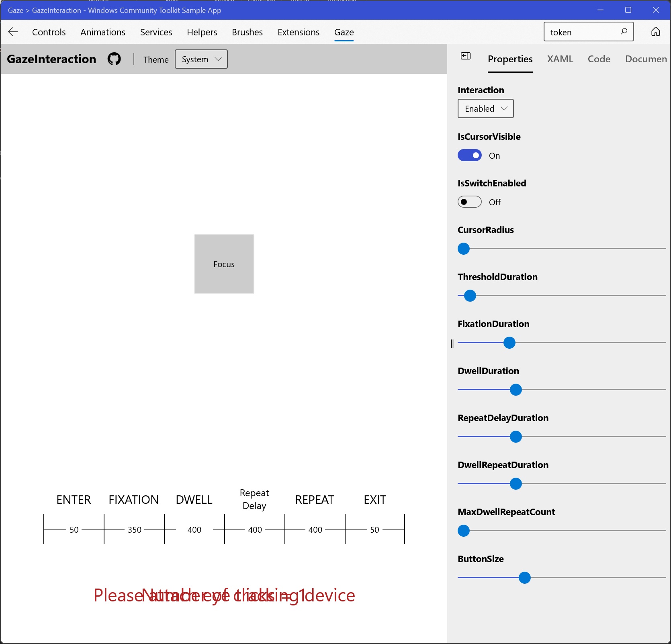Close the Sample App window
The height and width of the screenshot is (644, 671).
pyautogui.click(x=656, y=10)
